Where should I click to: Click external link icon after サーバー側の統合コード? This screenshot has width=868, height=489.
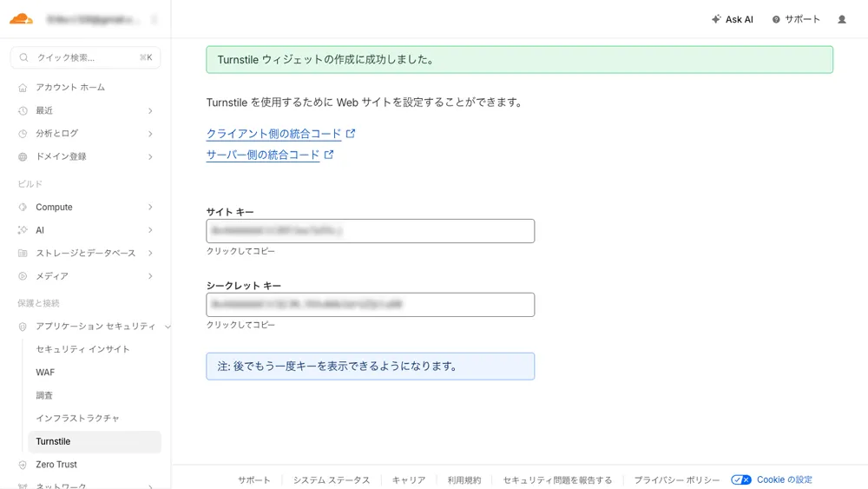point(329,155)
